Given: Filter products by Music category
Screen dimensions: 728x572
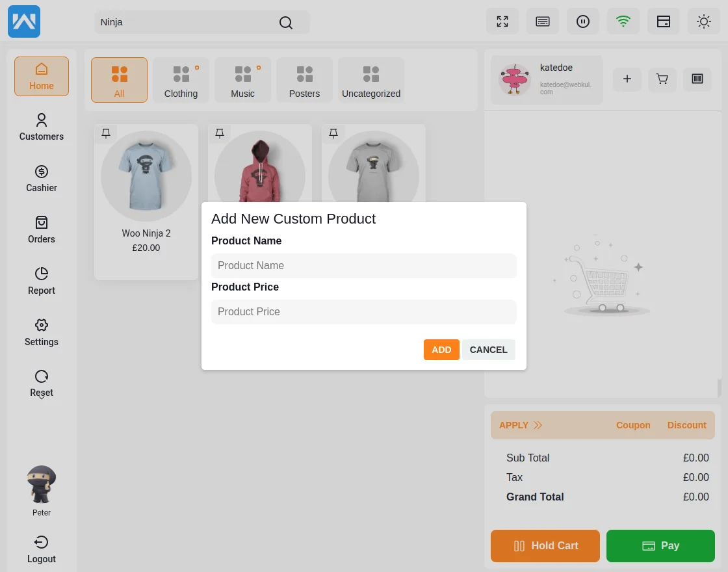Looking at the screenshot, I should click(242, 79).
